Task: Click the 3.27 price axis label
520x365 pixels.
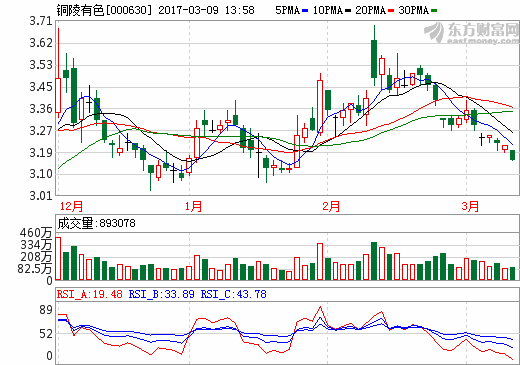Action: tap(41, 131)
